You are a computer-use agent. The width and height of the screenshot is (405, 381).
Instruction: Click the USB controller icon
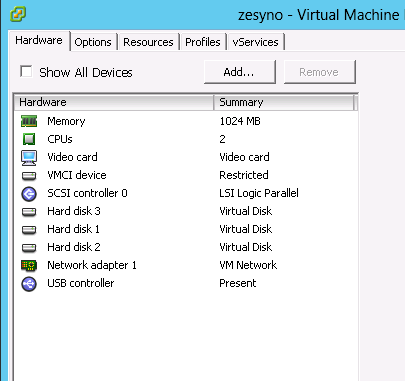(29, 284)
